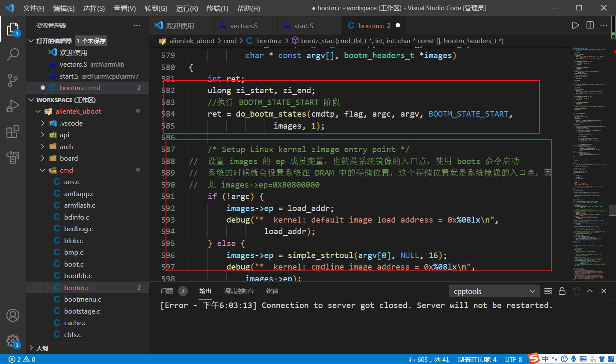Screen dimensions: 616x364
Task: Maximize the bottom panel with chevron up
Action: 590,291
